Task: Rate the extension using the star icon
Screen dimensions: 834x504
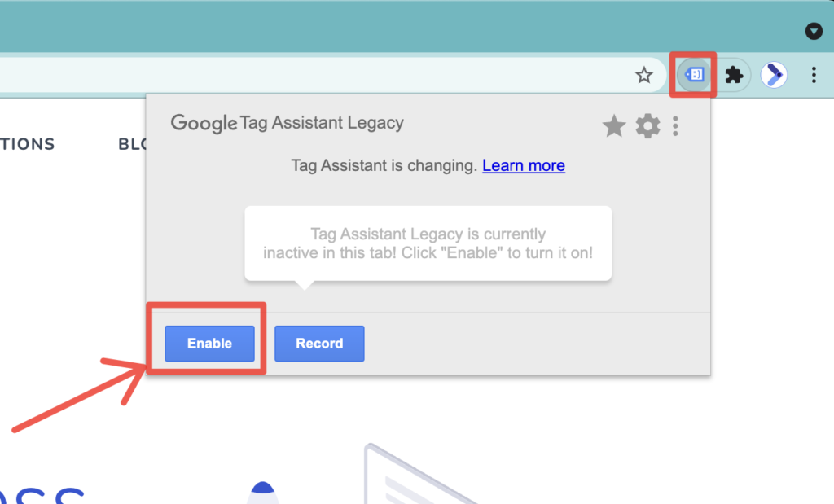Action: click(x=614, y=126)
